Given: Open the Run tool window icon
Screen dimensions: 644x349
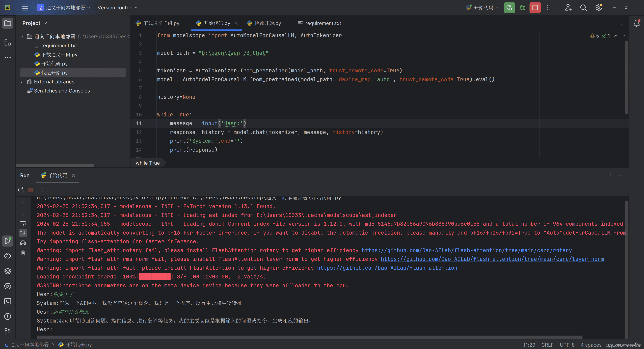Looking at the screenshot, I should point(8,241).
